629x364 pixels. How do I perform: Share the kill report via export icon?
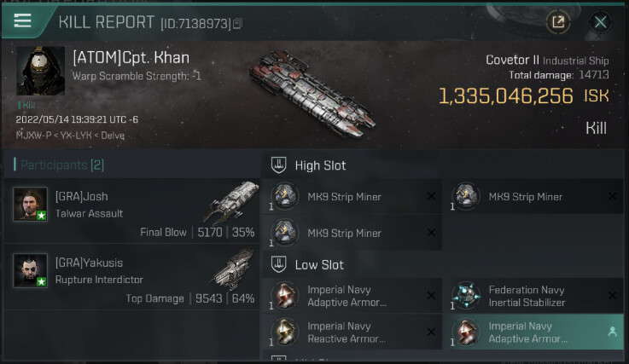557,22
